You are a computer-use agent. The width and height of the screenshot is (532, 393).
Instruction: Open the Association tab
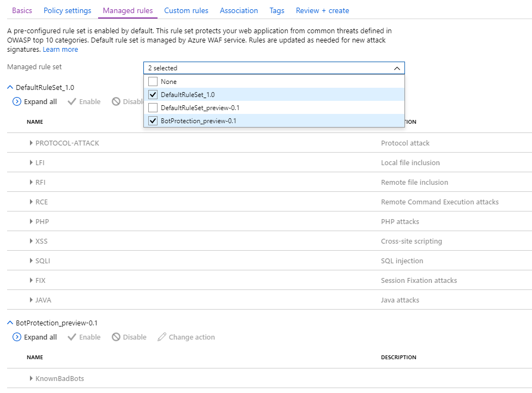coord(239,10)
